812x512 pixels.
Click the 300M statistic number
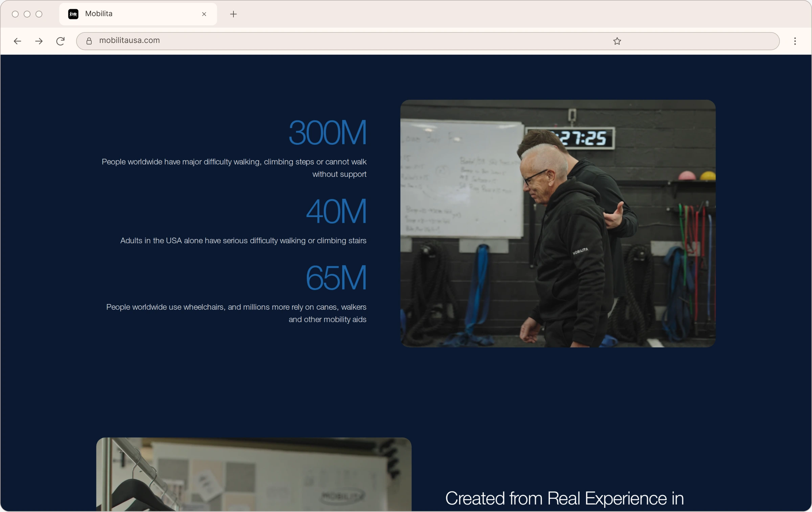(x=327, y=132)
